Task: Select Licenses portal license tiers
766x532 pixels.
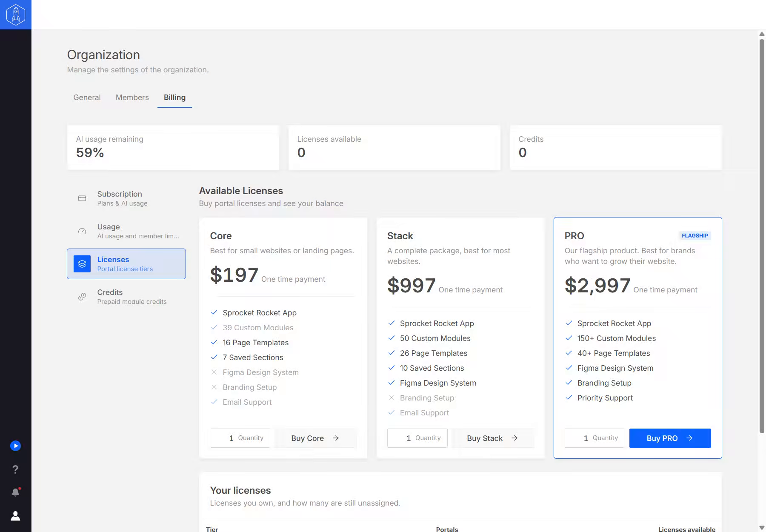Action: pyautogui.click(x=126, y=264)
